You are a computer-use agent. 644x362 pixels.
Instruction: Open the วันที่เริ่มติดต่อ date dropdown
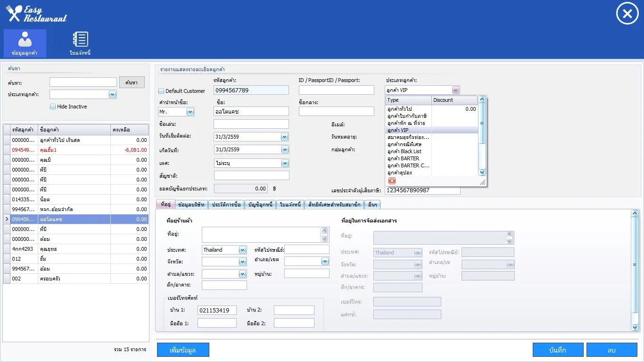point(284,137)
